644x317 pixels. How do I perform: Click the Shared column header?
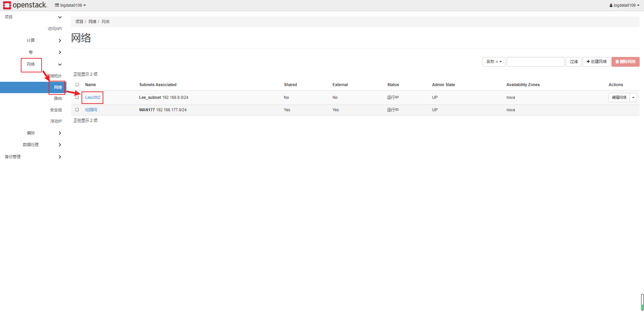click(x=290, y=85)
